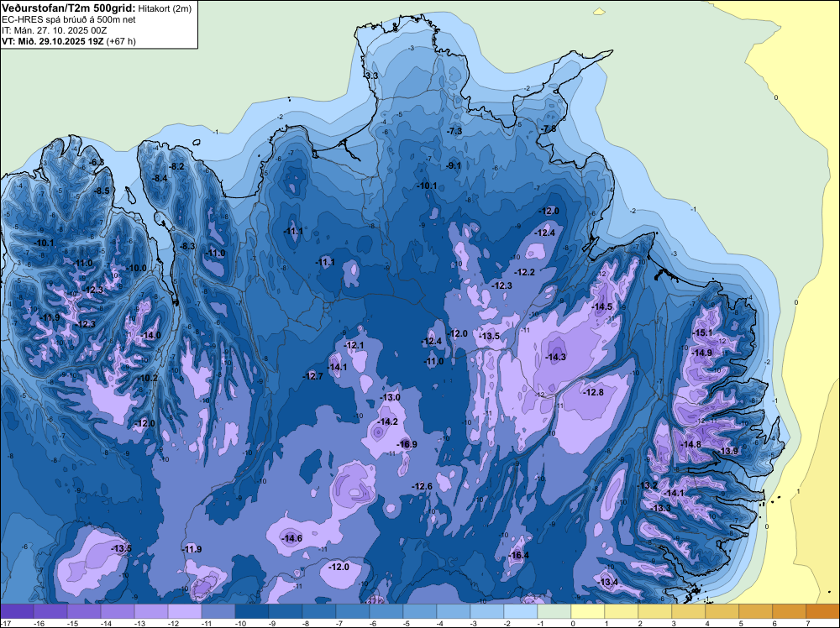Click the -10.2 temperature reading
Screen dimensions: 840x628
point(147,378)
